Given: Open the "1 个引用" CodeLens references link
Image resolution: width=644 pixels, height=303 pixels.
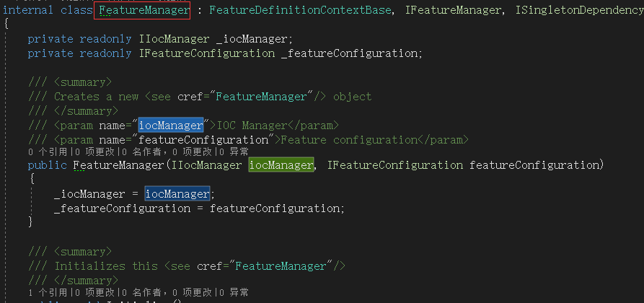Looking at the screenshot, I should coord(48,293).
